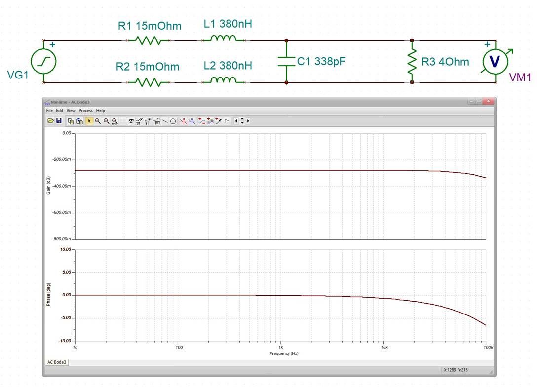The image size is (537, 392).
Task: Click the add multiple curves icon
Action: point(210,121)
